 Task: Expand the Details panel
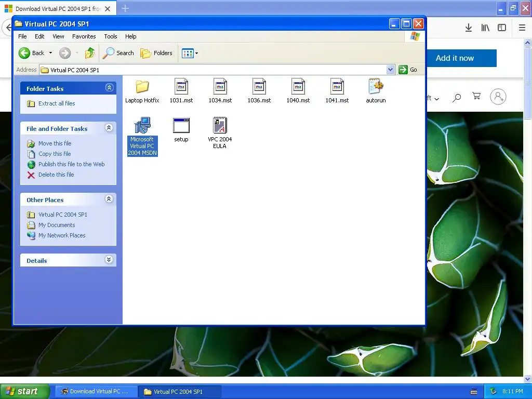click(109, 260)
